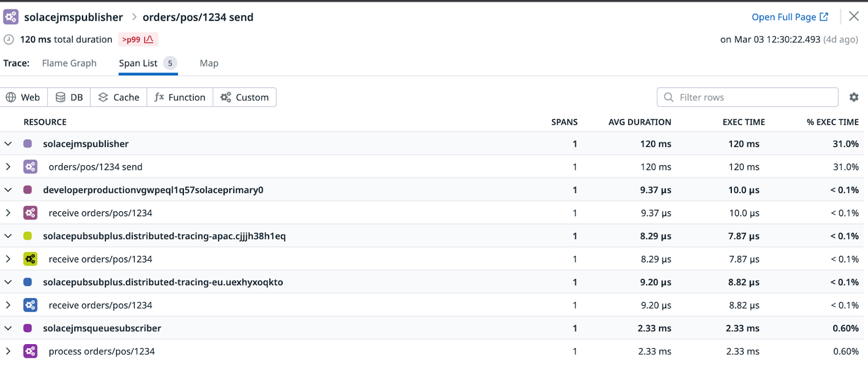Collapse the solacejmspublisher resource group
Viewport: 868px width, 373px height.
[x=8, y=144]
